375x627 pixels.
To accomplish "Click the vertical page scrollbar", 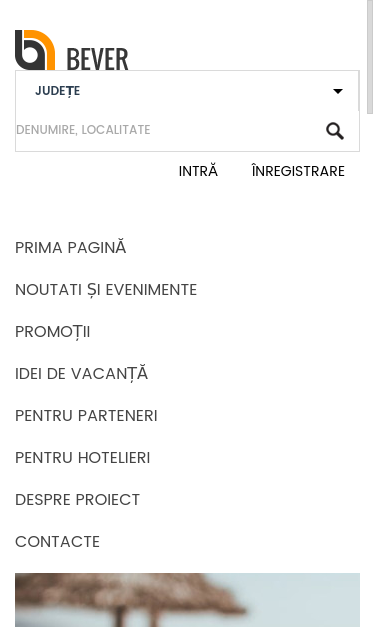I will click(x=370, y=56).
